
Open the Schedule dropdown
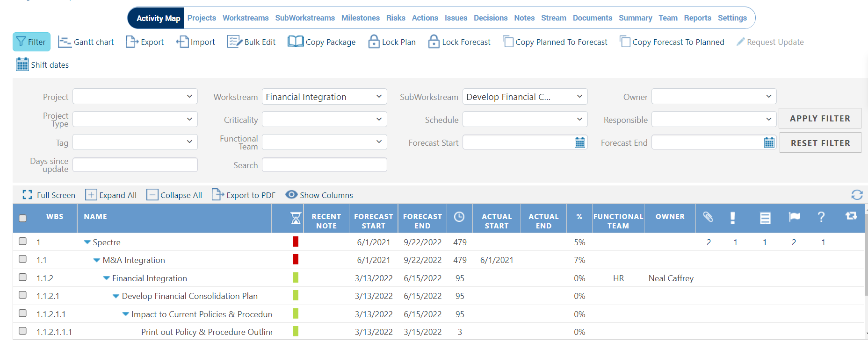click(525, 119)
